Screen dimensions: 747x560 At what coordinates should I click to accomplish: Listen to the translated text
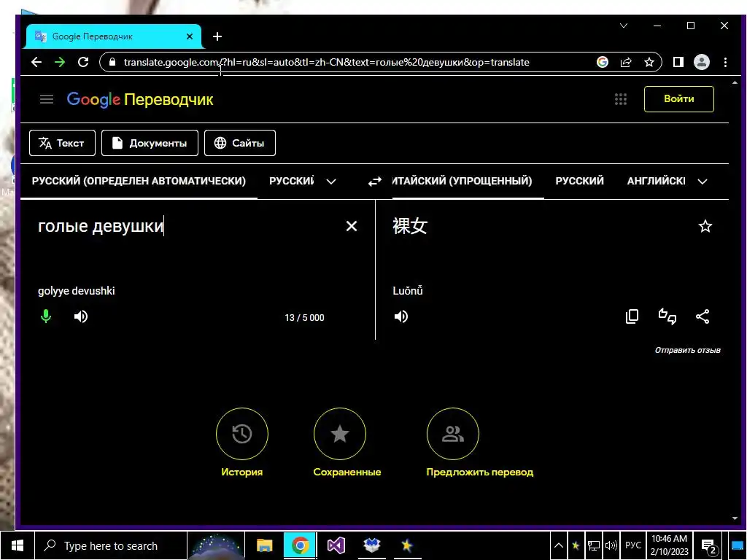click(401, 316)
